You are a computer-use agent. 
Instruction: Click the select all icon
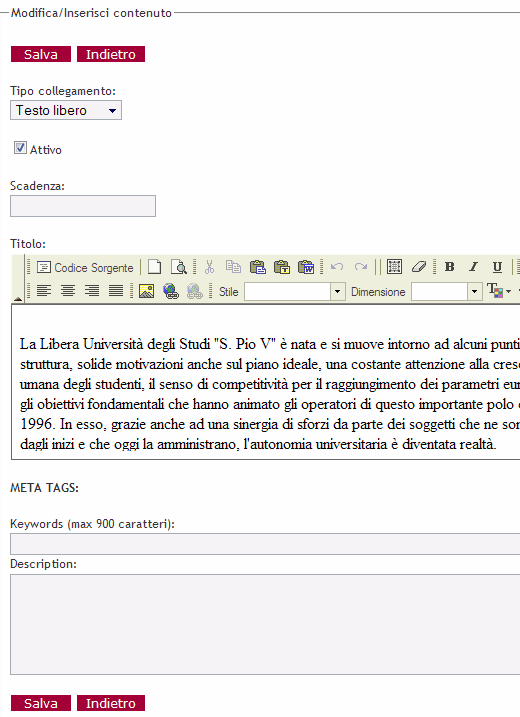coord(394,267)
